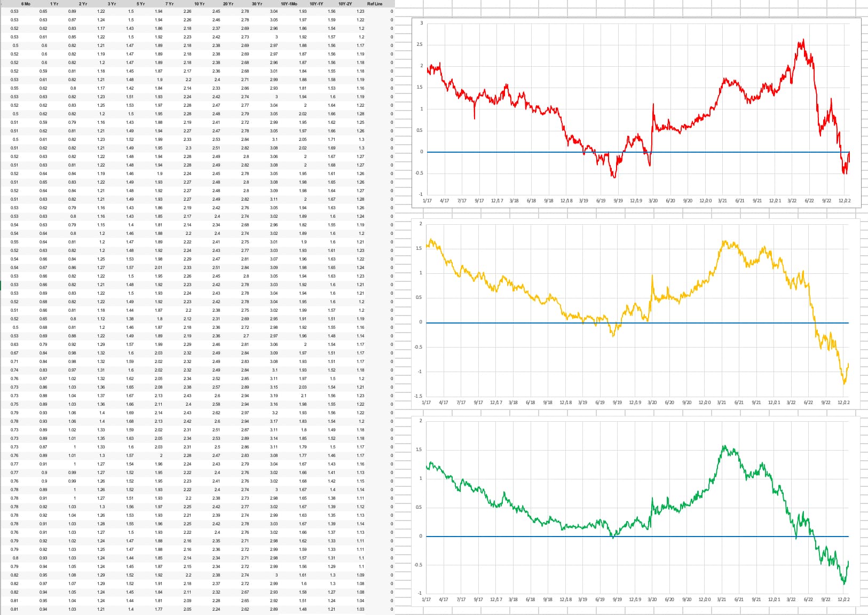
Task: Click the 2.5 y-axis label on red chart
Action: [419, 44]
